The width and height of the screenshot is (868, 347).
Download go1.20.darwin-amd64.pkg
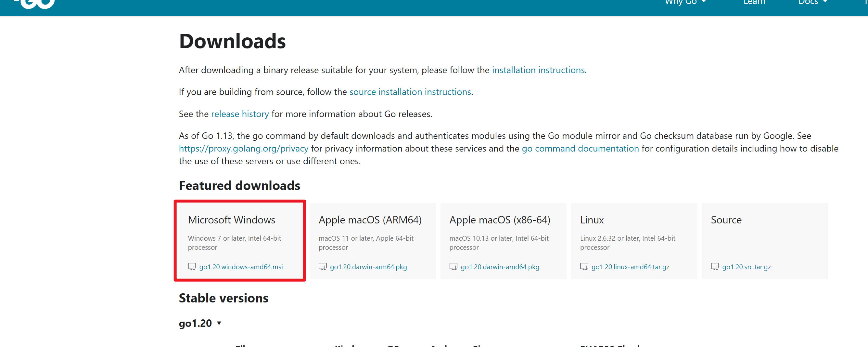click(500, 267)
